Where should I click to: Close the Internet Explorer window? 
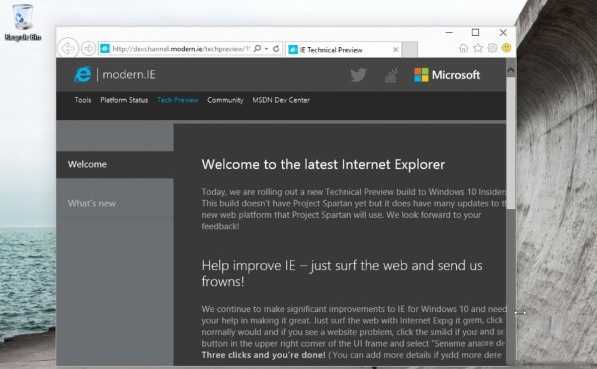pyautogui.click(x=503, y=33)
